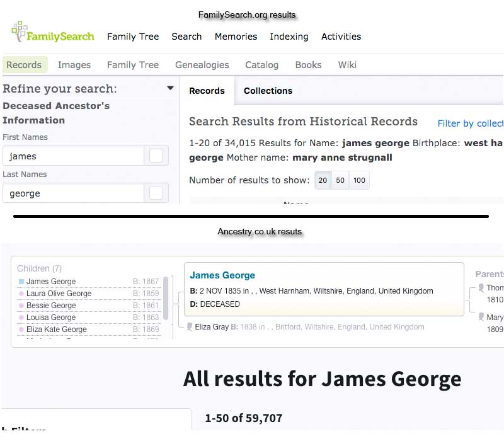Click the First Names input containing james
504x441 pixels.
click(72, 156)
